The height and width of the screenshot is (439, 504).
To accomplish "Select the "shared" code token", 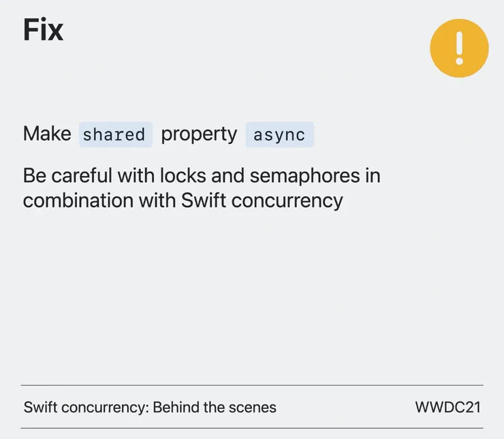I will pyautogui.click(x=114, y=134).
